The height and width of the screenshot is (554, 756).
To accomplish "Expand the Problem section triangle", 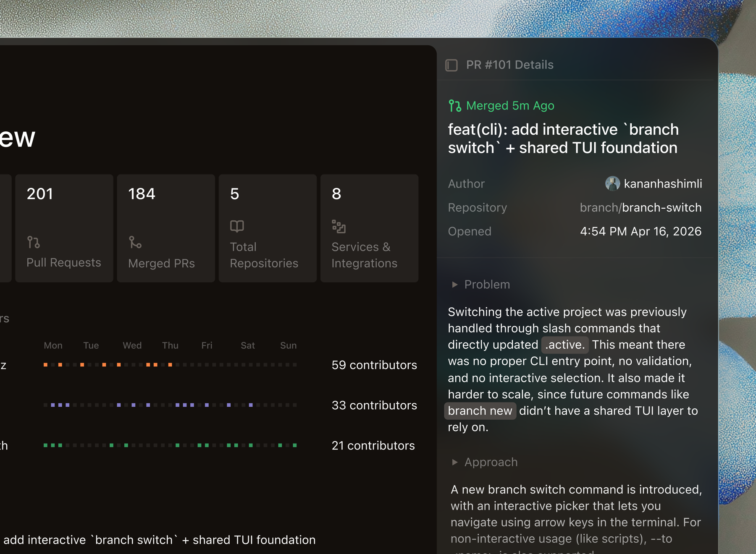I will click(454, 285).
